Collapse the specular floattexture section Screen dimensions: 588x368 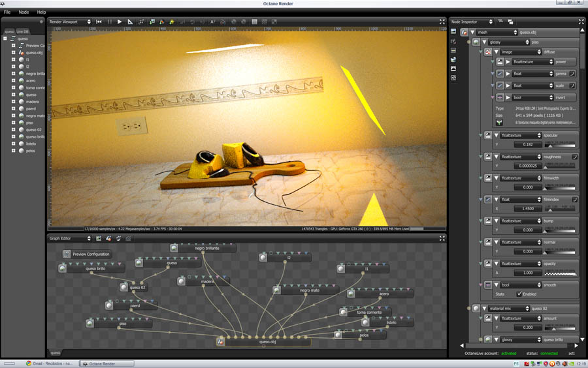[x=496, y=135]
